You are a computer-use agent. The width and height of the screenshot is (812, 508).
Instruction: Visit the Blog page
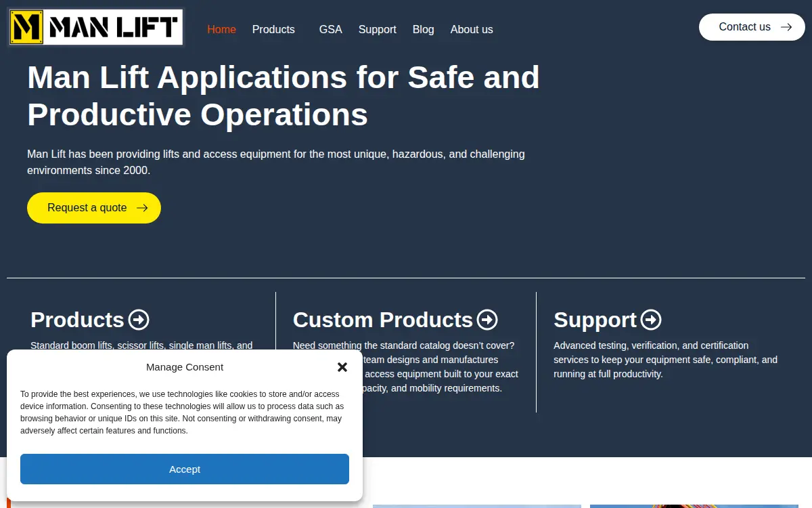click(423, 29)
